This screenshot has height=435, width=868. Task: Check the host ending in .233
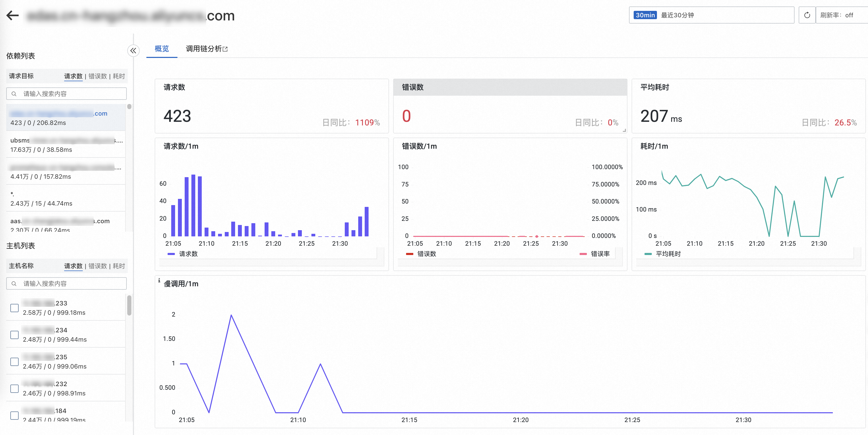[x=14, y=308]
